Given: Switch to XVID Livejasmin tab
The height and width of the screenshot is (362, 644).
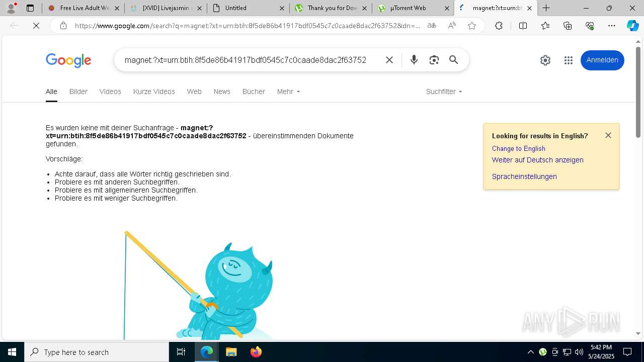Looking at the screenshot, I should [x=165, y=8].
